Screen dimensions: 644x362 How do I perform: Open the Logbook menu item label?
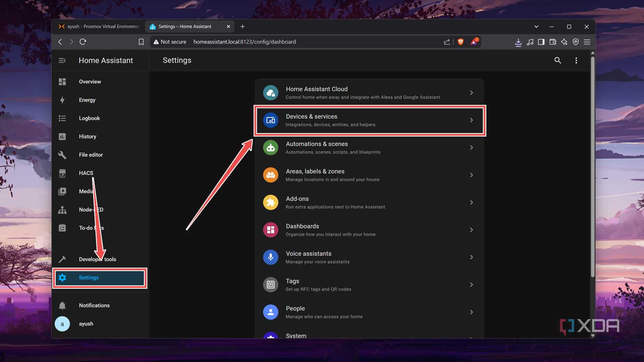pos(89,118)
